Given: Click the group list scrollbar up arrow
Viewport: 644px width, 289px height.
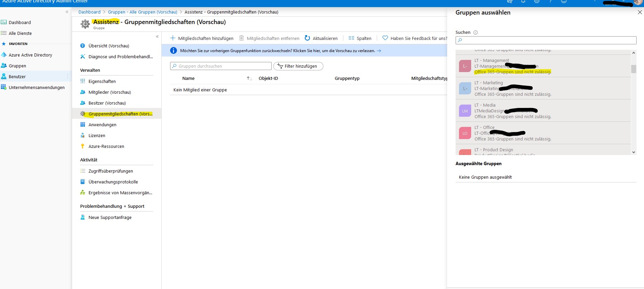Looking at the screenshot, I should tap(634, 53).
